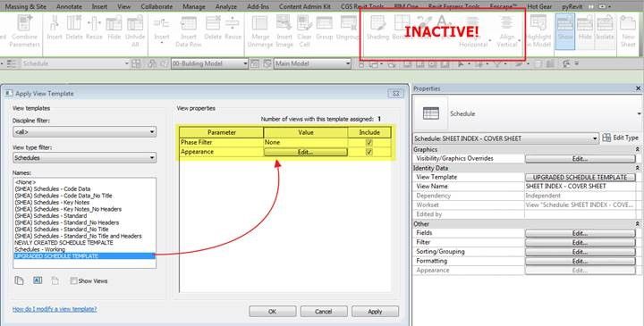Click the View Name value field
Viewport: 644px width, 326px height.
580,186
